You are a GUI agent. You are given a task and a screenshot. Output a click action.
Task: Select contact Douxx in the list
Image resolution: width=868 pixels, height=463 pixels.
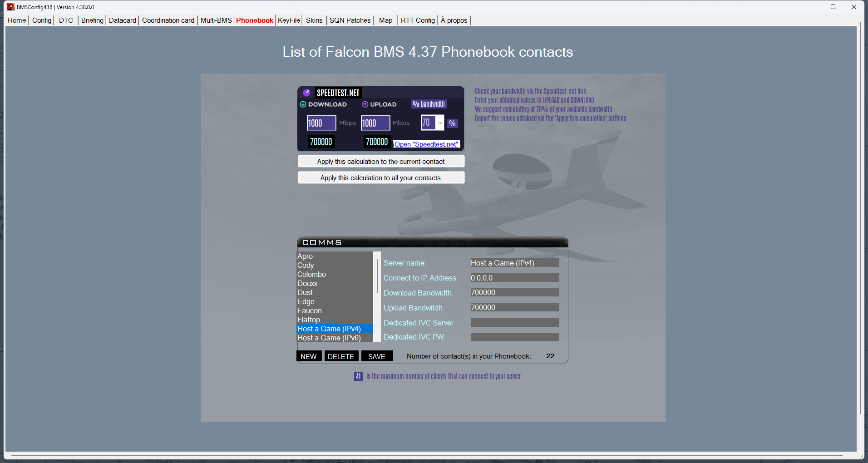point(335,283)
